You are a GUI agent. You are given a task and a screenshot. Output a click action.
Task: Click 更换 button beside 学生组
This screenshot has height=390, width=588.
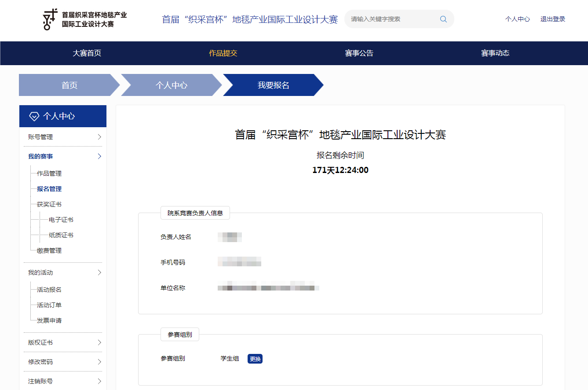(255, 359)
